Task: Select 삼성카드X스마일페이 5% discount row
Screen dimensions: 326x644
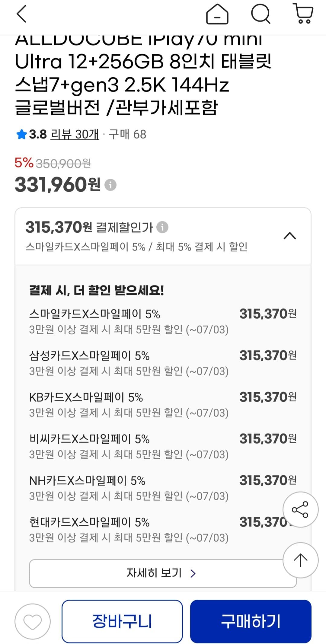Action: coord(163,363)
